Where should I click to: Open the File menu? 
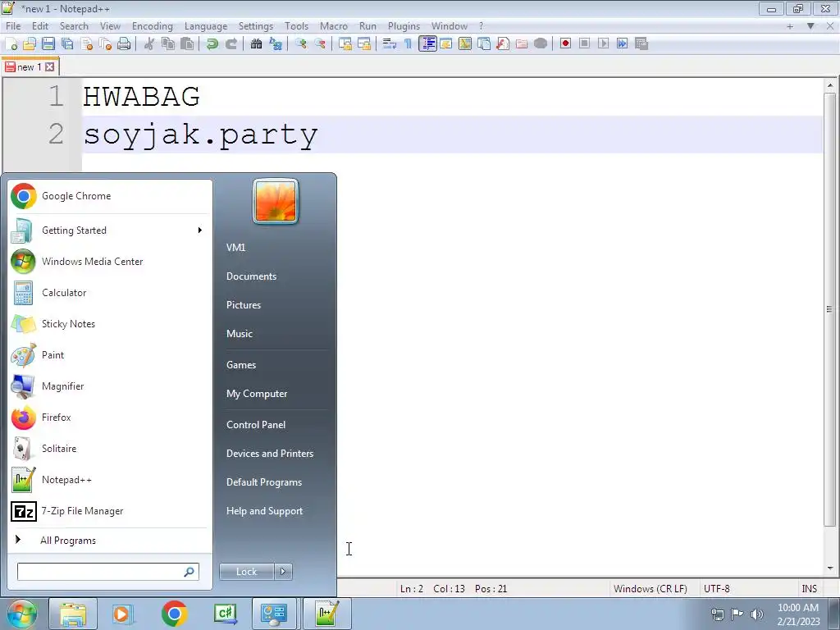13,25
